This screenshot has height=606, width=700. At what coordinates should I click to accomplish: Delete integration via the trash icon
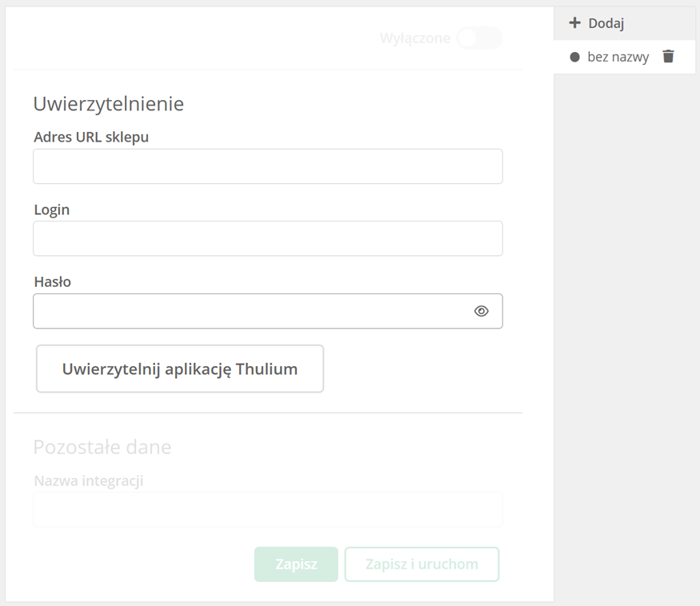point(668,56)
